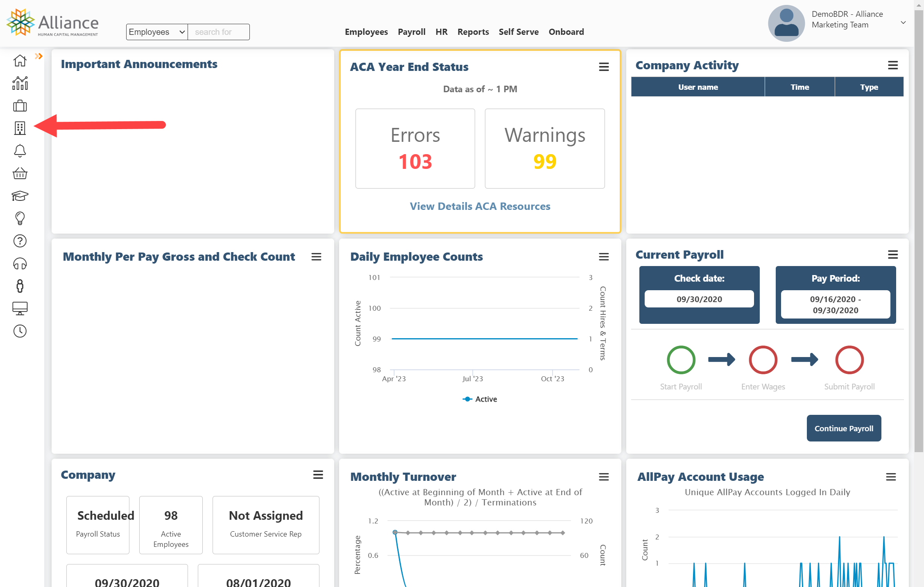Click the red Submit Payroll circle

pos(849,360)
